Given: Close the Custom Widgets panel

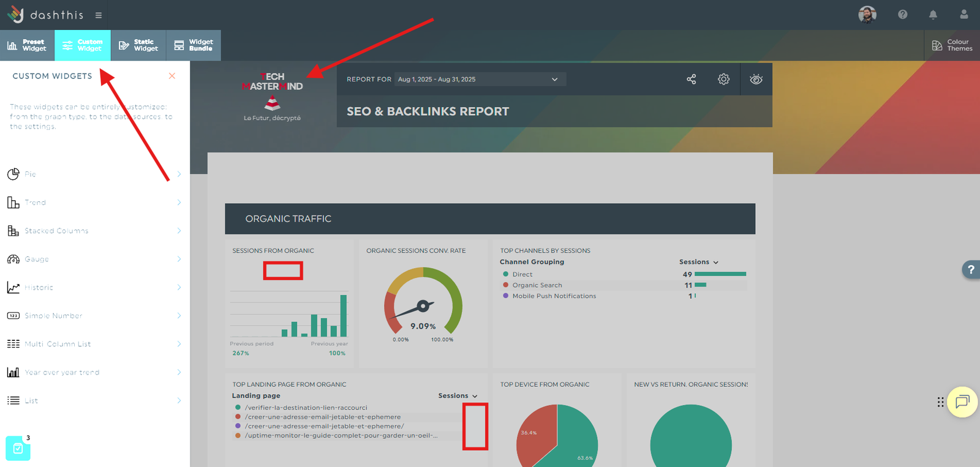Looking at the screenshot, I should 172,76.
